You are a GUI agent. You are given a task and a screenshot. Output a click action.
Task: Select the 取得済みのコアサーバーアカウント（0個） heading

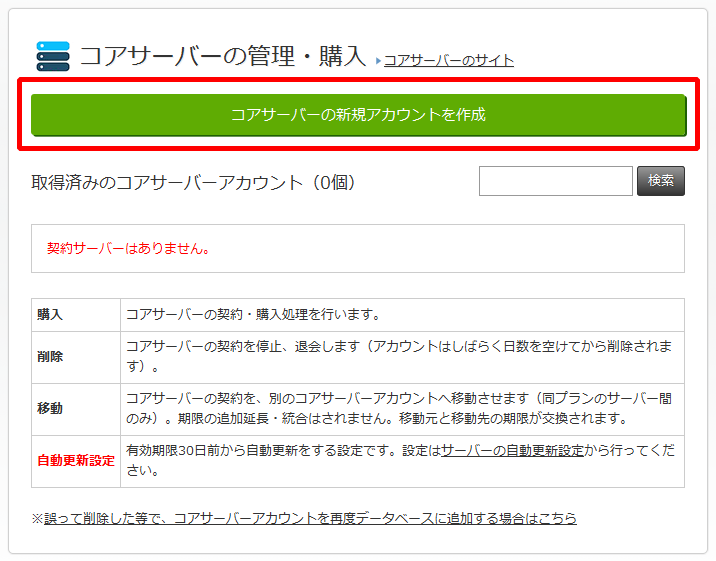tap(194, 183)
